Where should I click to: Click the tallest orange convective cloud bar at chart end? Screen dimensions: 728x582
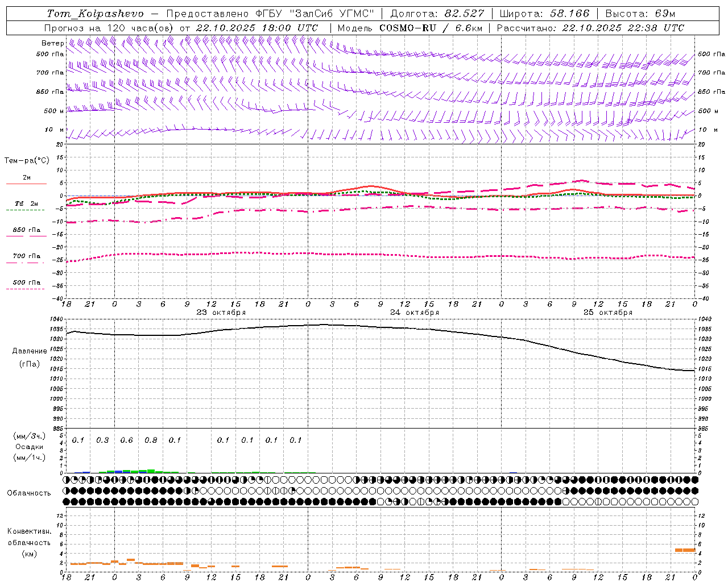click(x=685, y=550)
